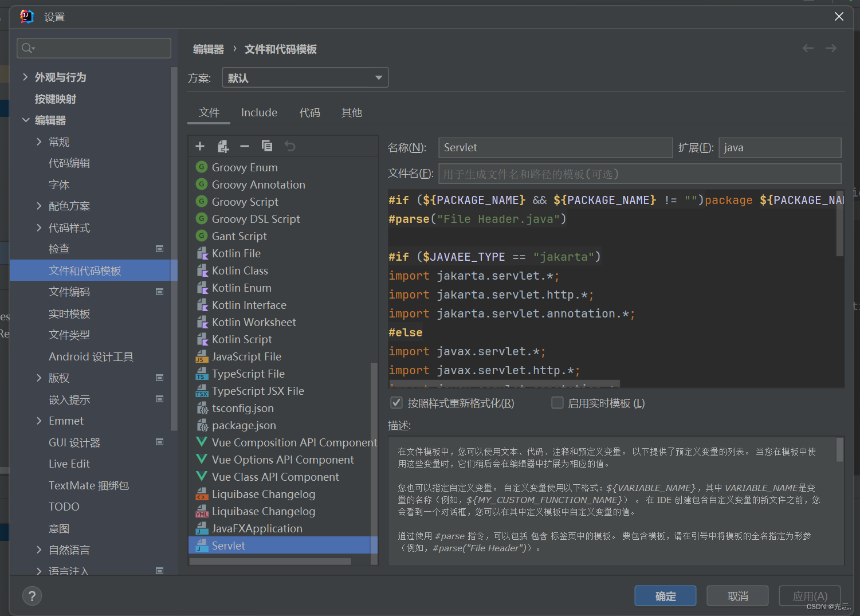Select the Kotlin Class template icon
Screen dimensions: 860x616
[x=202, y=270]
